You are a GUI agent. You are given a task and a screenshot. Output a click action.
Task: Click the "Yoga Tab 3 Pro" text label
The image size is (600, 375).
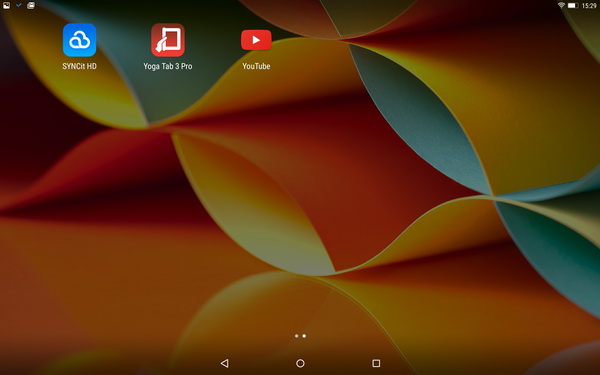(x=168, y=66)
